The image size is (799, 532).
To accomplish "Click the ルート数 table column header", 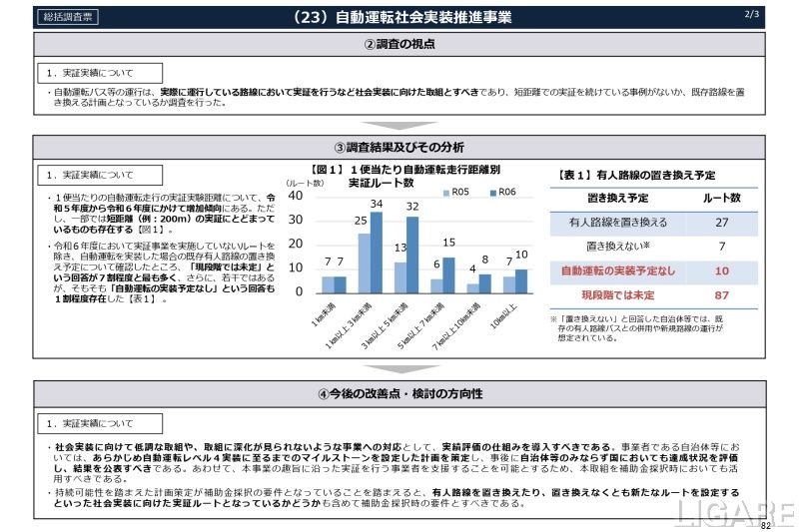I will (x=721, y=198).
